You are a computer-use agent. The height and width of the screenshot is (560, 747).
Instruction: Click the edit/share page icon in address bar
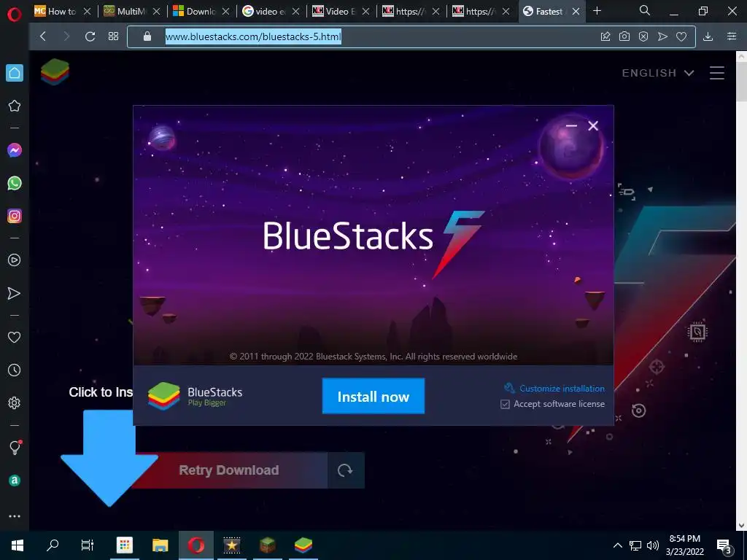pyautogui.click(x=605, y=36)
